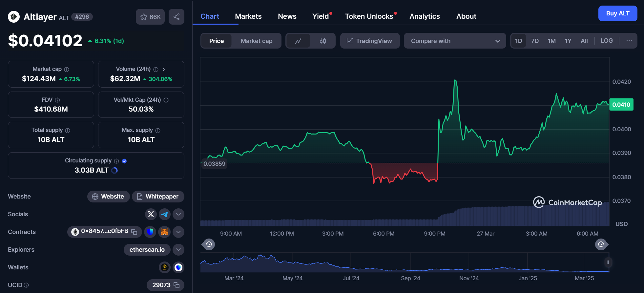Copy the contract address 0x8457...c0fbFB
644x293 pixels.
coord(134,232)
